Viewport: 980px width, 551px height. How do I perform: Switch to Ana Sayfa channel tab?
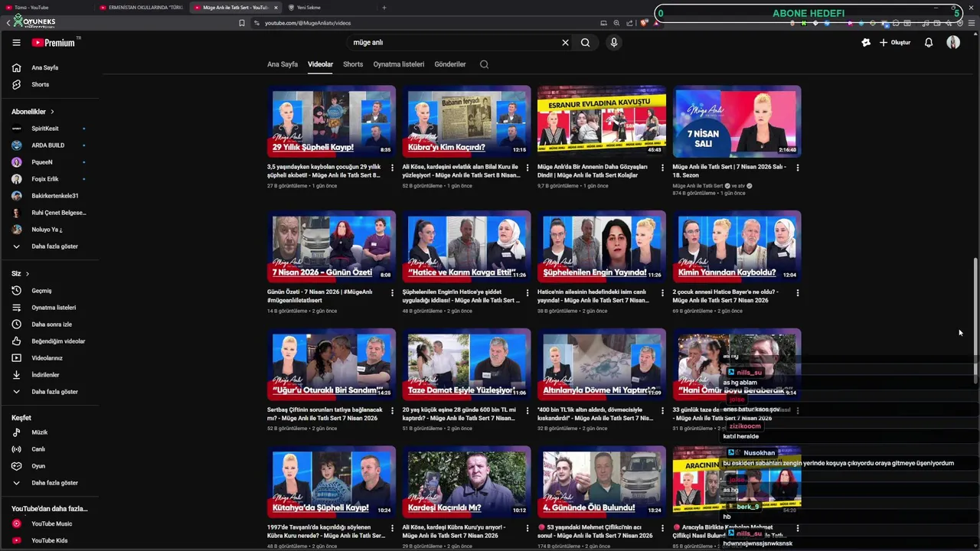[x=283, y=64]
